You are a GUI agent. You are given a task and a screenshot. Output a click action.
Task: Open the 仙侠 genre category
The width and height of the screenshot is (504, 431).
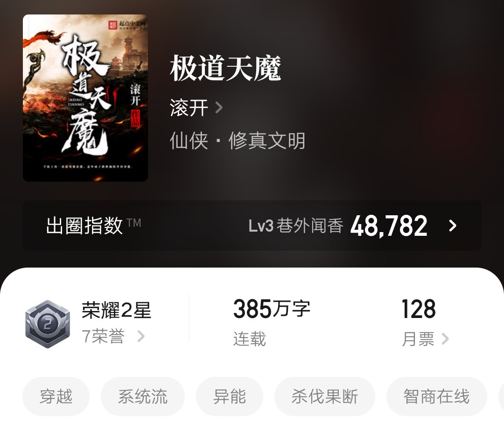pyautogui.click(x=189, y=141)
